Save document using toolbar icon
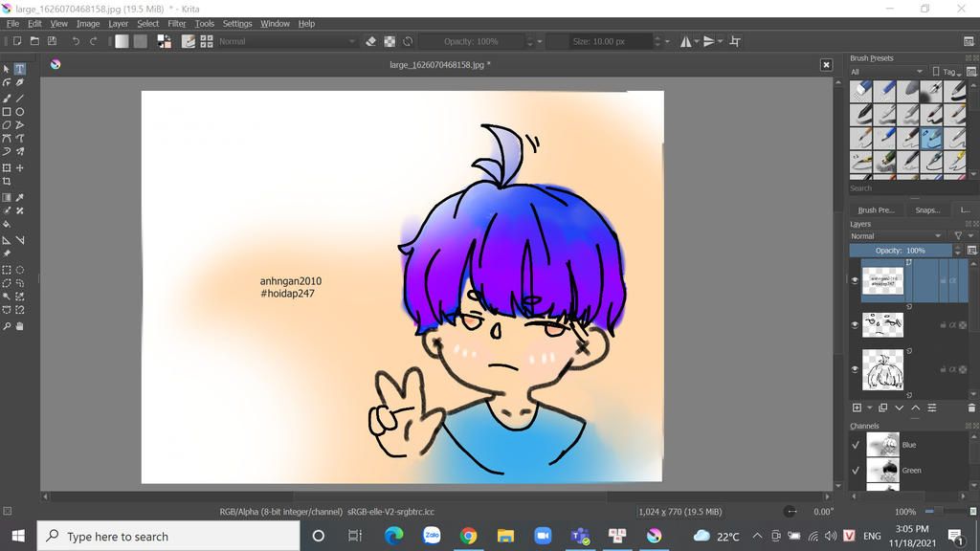The height and width of the screenshot is (551, 980). pos(52,41)
